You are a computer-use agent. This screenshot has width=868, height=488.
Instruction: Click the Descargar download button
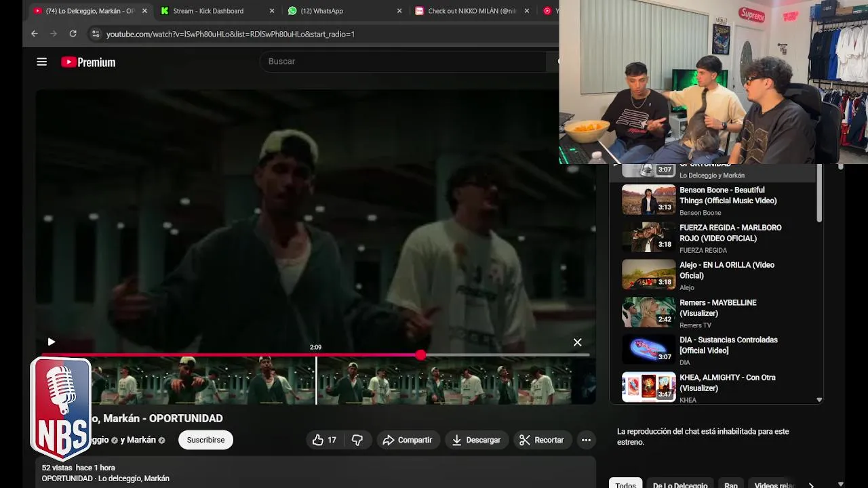[x=477, y=440]
